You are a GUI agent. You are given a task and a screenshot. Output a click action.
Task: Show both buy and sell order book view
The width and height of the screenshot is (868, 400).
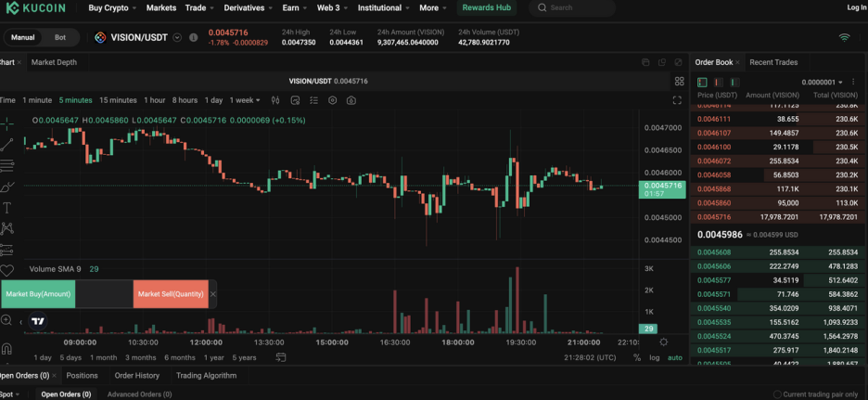point(702,83)
